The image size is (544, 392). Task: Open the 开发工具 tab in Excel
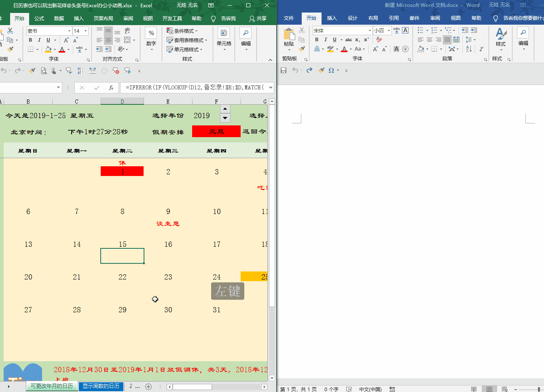(x=172, y=19)
